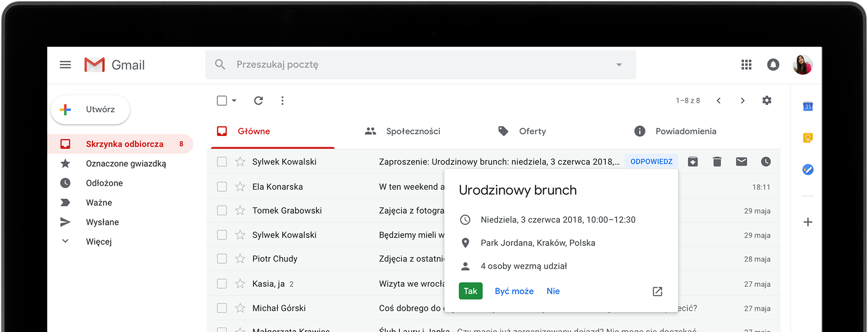This screenshot has width=868, height=332.
Task: Refresh the inbox
Action: 258,100
